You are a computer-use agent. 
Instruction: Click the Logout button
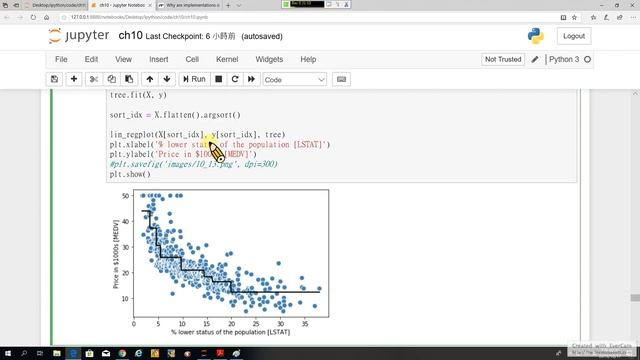click(574, 36)
